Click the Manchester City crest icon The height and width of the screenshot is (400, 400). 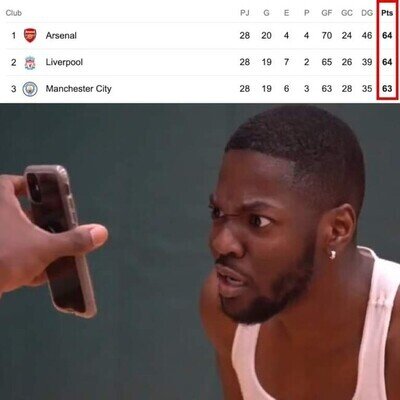click(x=30, y=89)
